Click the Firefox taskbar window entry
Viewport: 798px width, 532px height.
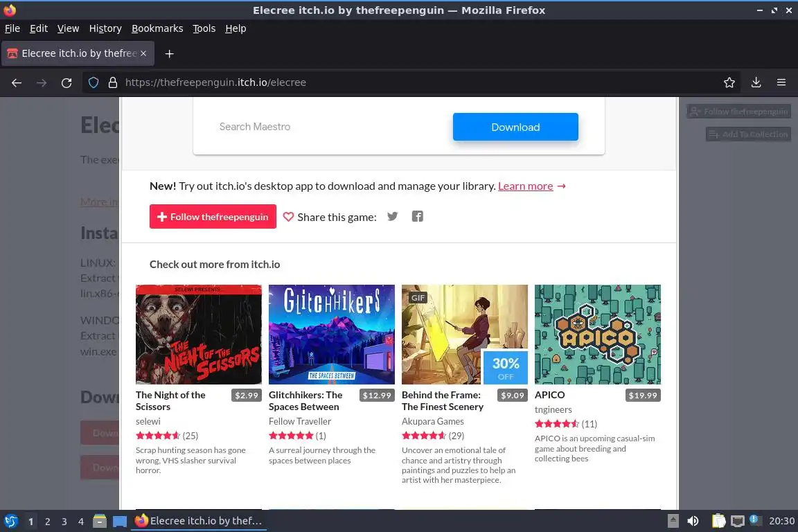click(199, 521)
